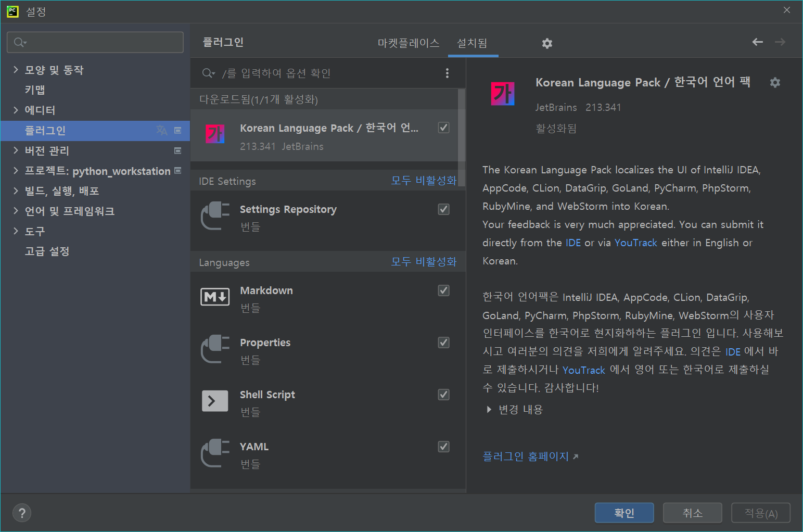The height and width of the screenshot is (532, 803).
Task: Open the YouTrack link in English description
Action: (636, 243)
